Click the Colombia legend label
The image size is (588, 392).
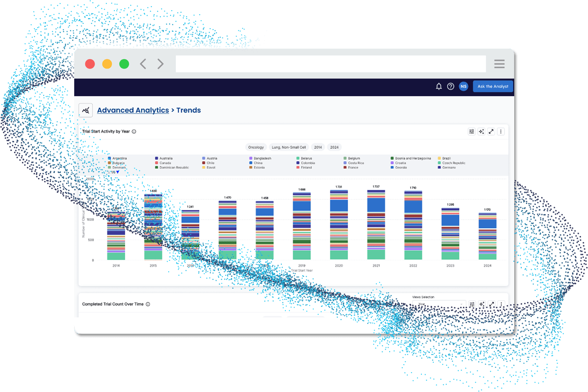pos(308,163)
